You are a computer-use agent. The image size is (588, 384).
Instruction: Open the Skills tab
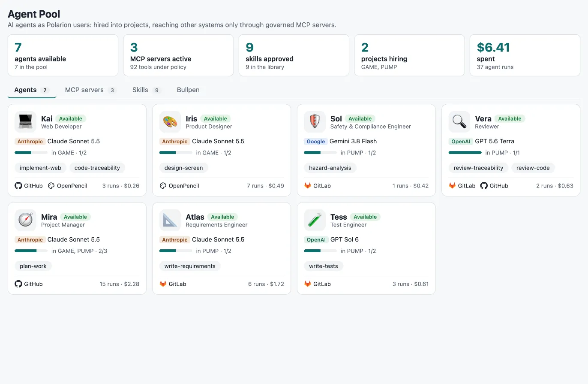point(147,90)
